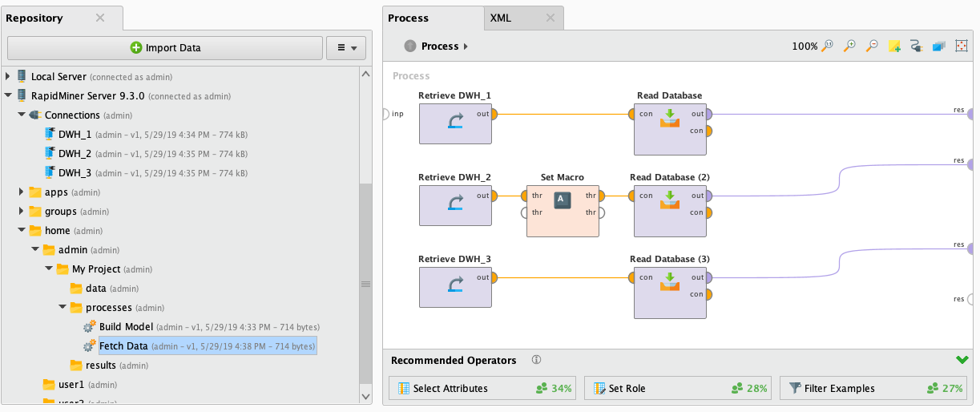This screenshot has width=980, height=412.
Task: Close the Repository panel
Action: coord(99,18)
